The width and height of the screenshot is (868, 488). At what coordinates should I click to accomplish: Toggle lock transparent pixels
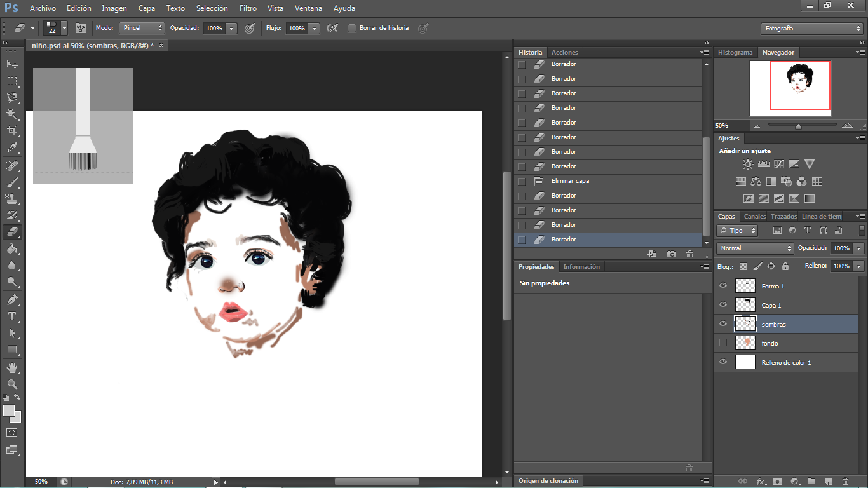743,266
